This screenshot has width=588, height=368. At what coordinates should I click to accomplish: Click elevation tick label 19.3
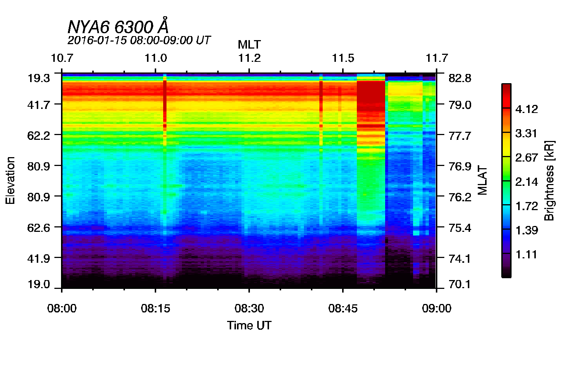[39, 78]
